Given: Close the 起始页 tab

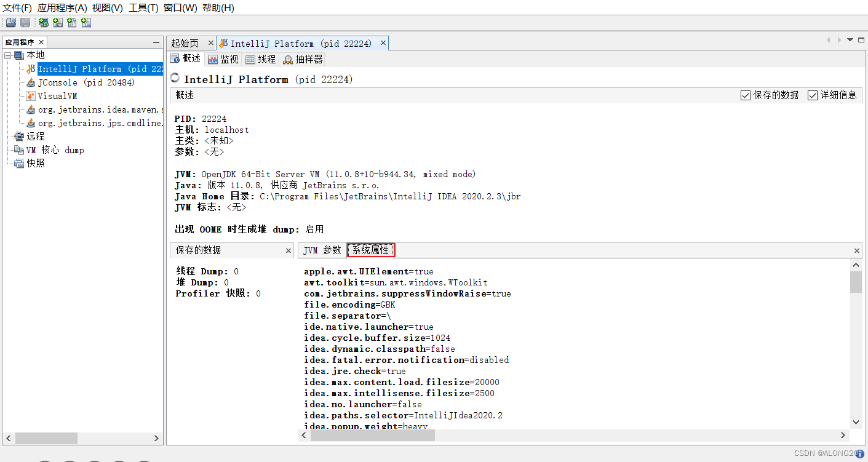Looking at the screenshot, I should (x=210, y=43).
